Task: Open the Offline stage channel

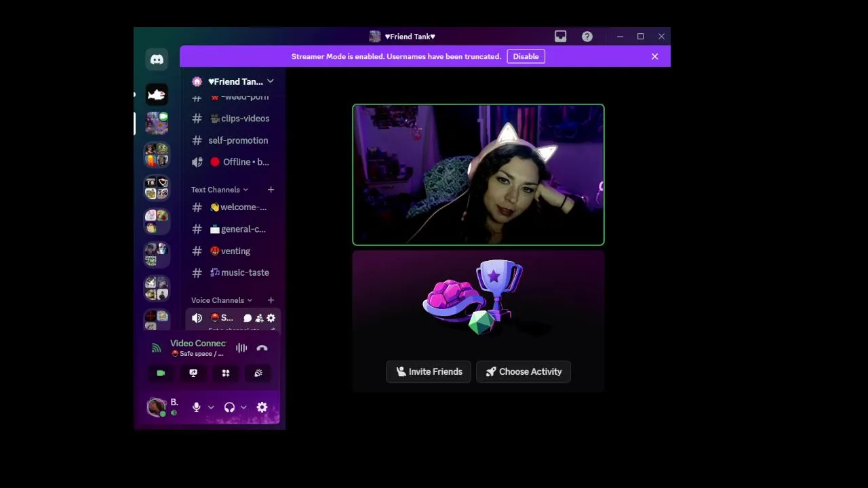Action: 233,162
